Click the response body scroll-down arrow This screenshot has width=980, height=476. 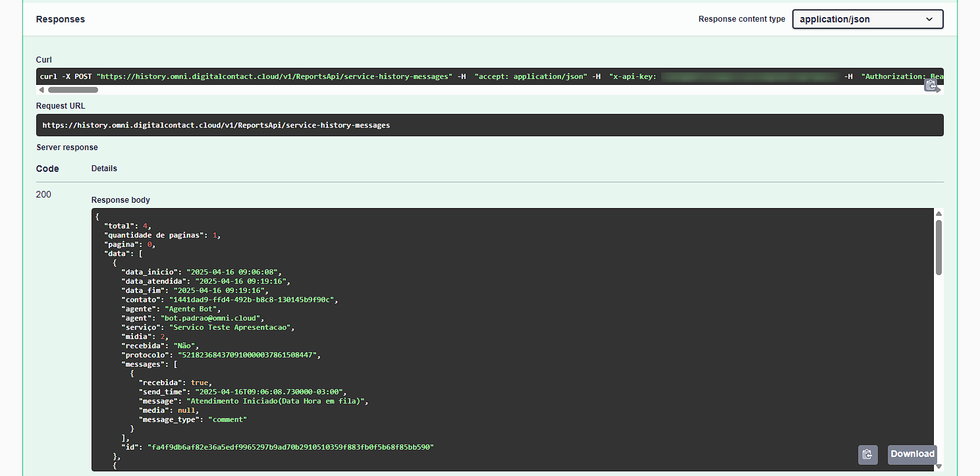click(x=939, y=466)
